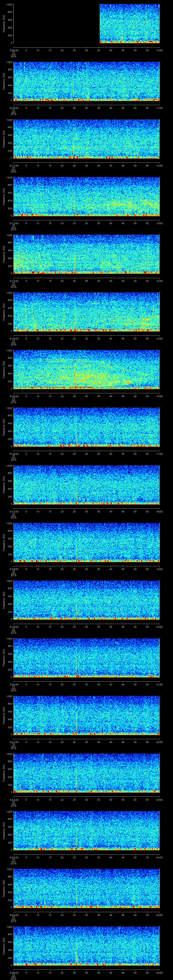Click the '13:00' end time axis label
Viewport: 173px width, 980px height.
coord(159,223)
